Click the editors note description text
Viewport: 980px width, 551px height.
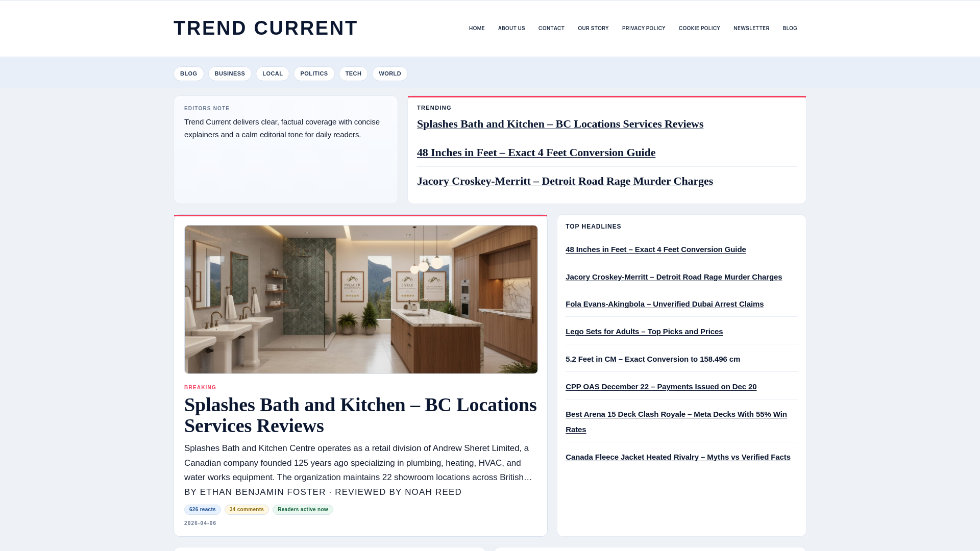[x=282, y=128]
